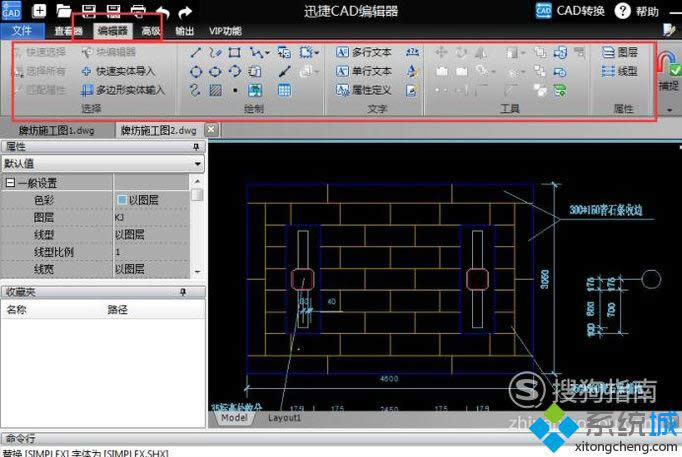Select the Point drawing tool
The height and width of the screenshot is (457, 682).
235,90
